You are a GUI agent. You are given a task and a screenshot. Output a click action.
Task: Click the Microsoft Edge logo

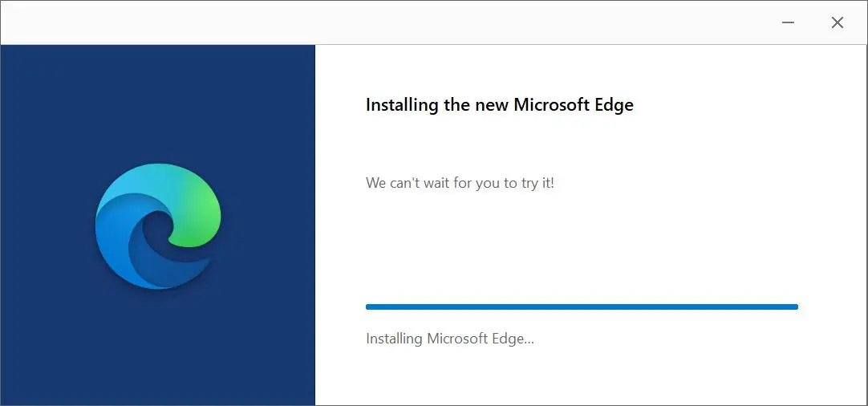pyautogui.click(x=158, y=226)
